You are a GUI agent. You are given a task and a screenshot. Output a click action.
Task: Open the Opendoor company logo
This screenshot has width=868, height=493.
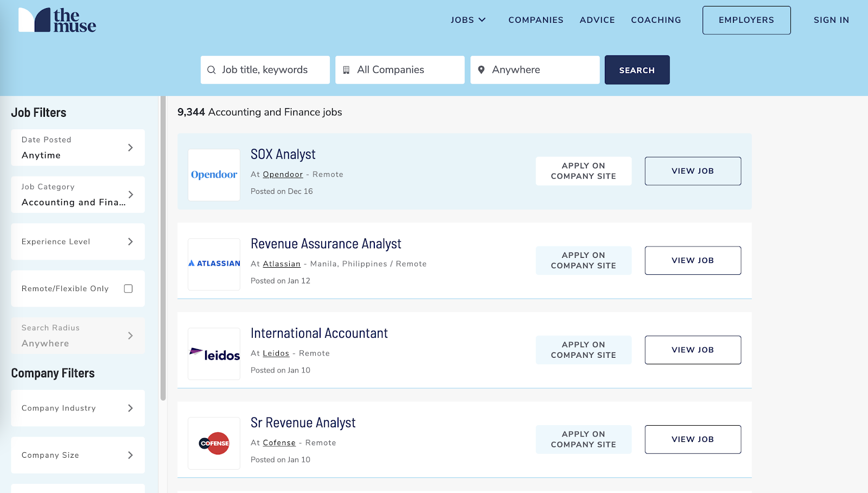pos(214,175)
